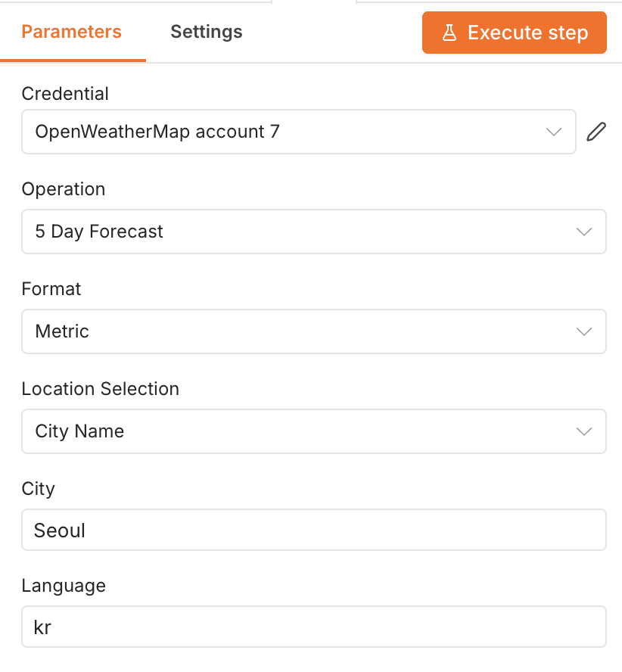
Task: Focus the City field containing Seoul
Action: click(x=314, y=530)
